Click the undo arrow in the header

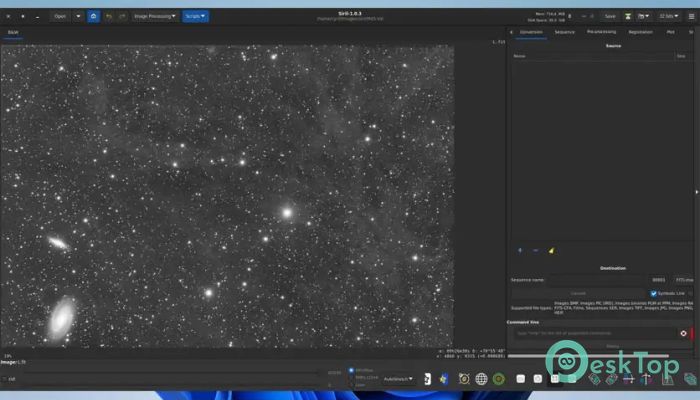pos(108,17)
